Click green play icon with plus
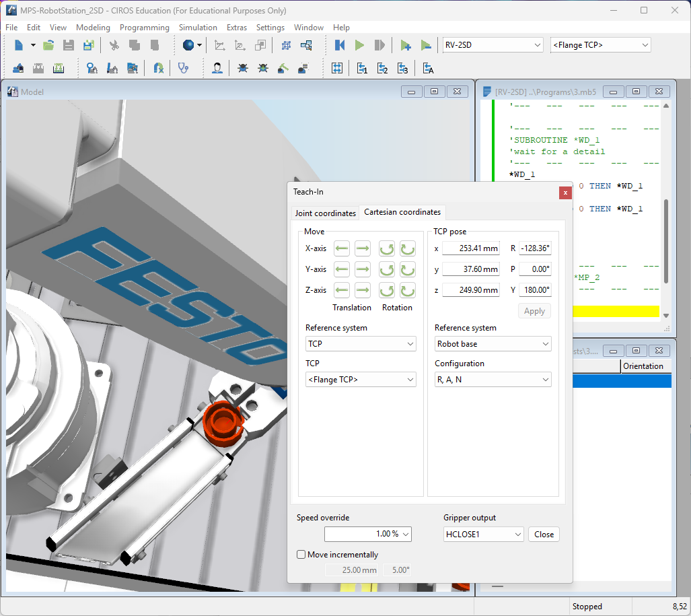The height and width of the screenshot is (616, 691). (406, 45)
